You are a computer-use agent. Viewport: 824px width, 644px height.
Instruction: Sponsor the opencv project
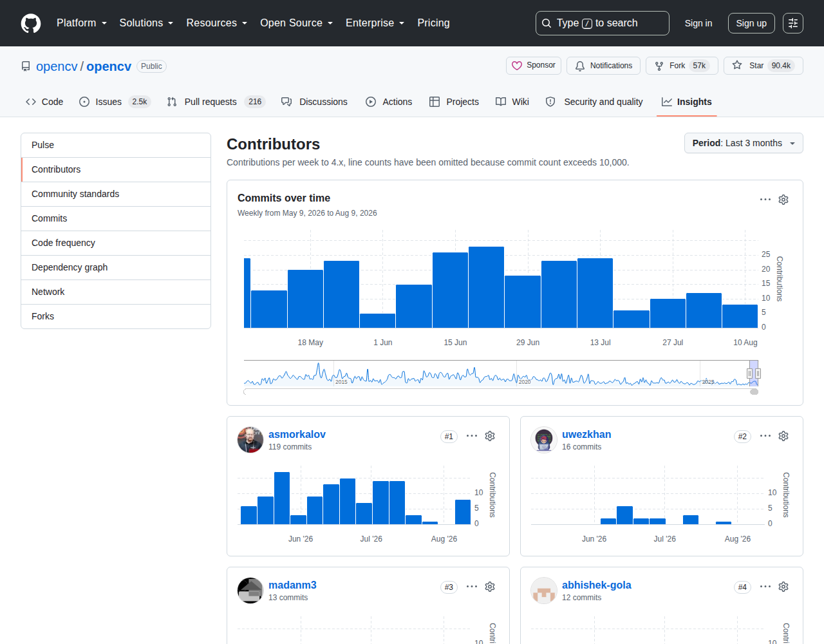pyautogui.click(x=534, y=66)
